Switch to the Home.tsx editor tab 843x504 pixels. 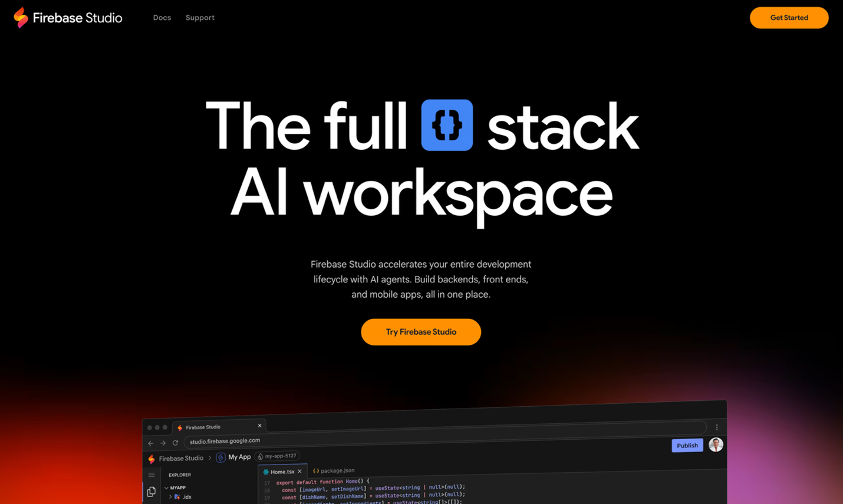pos(282,472)
